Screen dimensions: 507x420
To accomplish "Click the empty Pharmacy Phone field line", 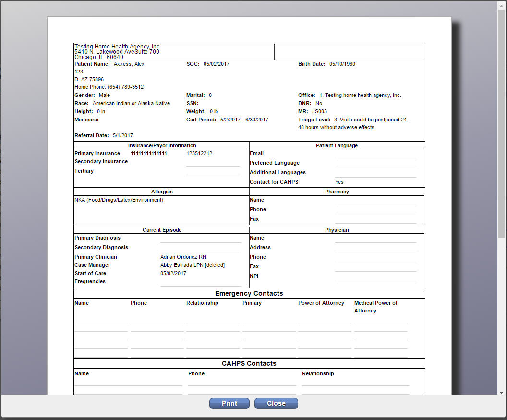I will 375,211.
